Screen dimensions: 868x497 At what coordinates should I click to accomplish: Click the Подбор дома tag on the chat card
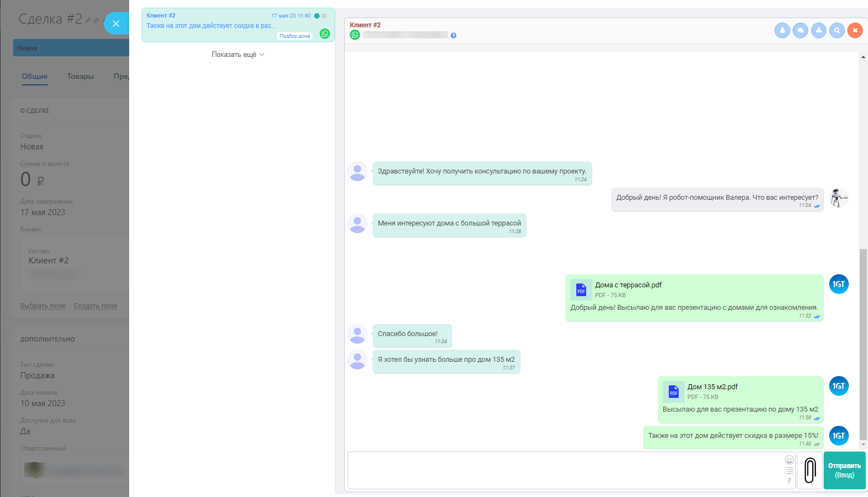pos(294,36)
